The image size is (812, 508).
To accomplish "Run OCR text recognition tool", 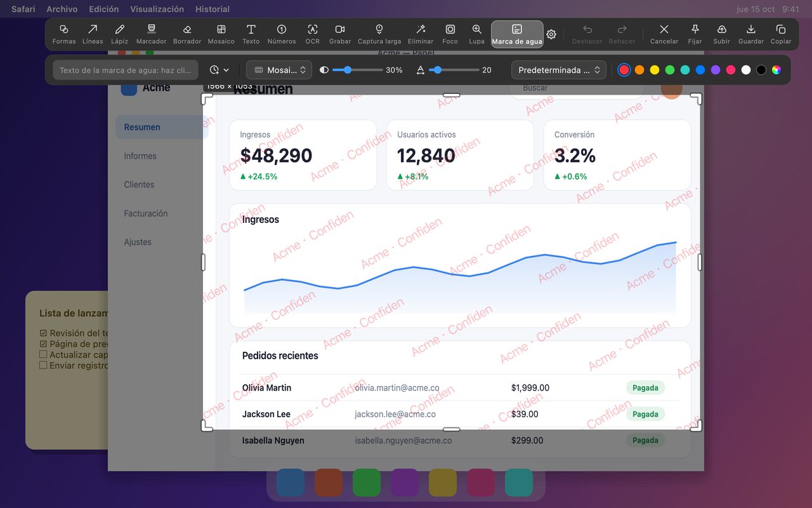I will 313,34.
